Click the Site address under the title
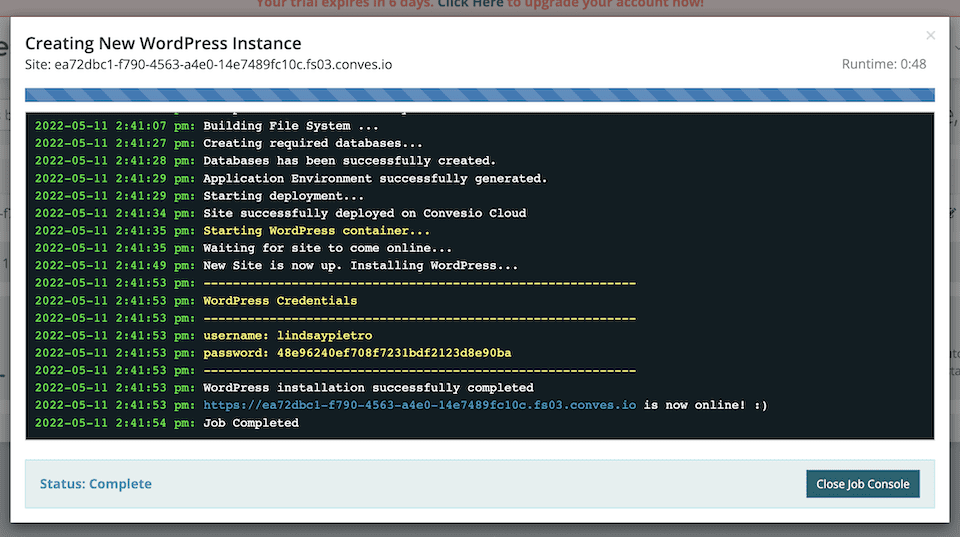Image resolution: width=960 pixels, height=537 pixels. (208, 64)
